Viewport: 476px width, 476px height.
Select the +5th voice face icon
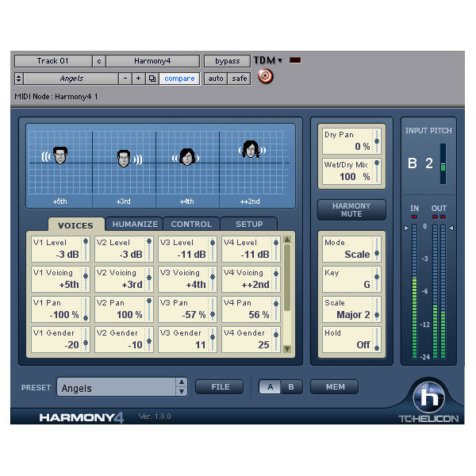point(59,155)
